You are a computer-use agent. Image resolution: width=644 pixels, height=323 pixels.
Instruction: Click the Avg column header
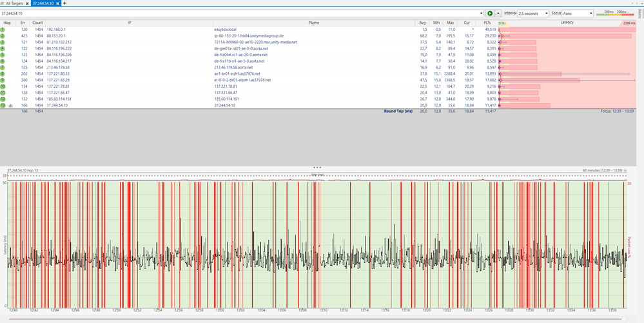pyautogui.click(x=422, y=23)
